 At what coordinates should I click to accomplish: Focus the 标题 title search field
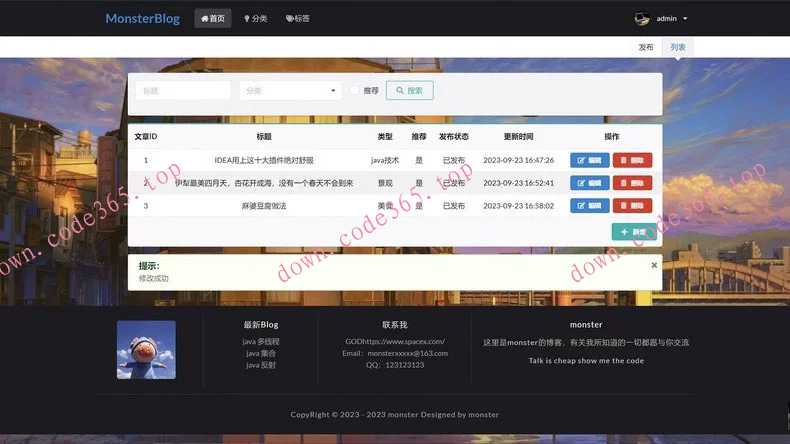183,91
